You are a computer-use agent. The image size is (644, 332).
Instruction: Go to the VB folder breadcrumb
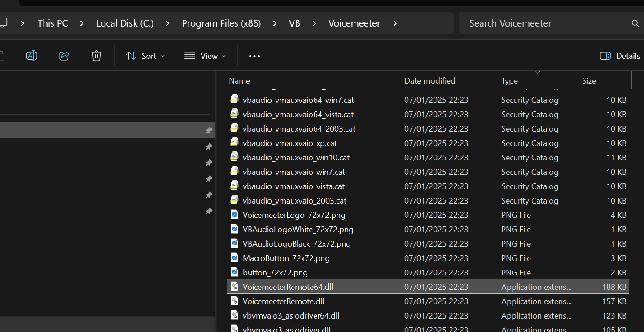tap(294, 23)
